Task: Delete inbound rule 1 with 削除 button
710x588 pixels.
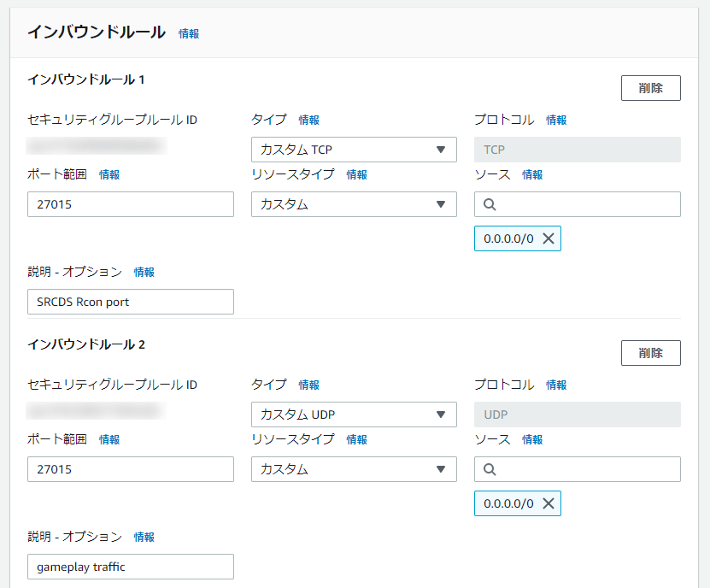Action: click(x=650, y=88)
